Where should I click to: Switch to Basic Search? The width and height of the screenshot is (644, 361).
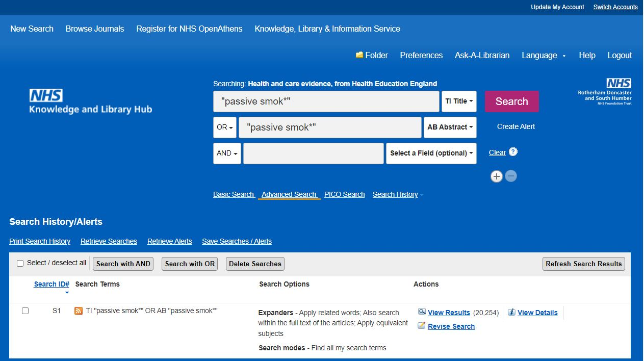234,194
